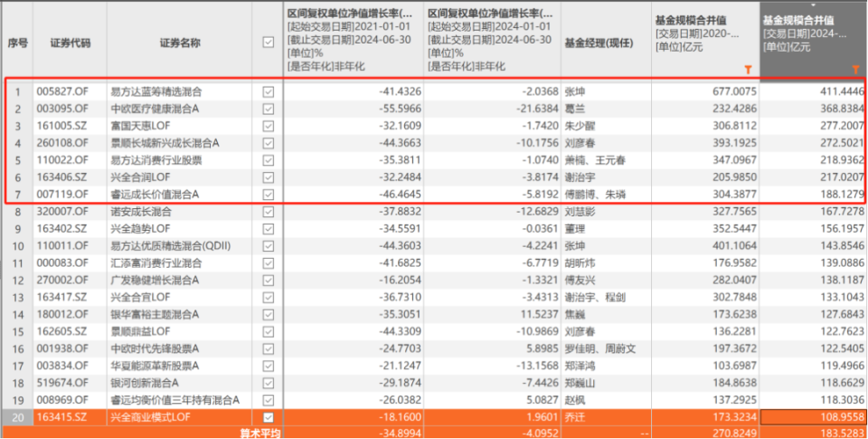This screenshot has width=868, height=439.
Task: Toggle the checkbox for 富国天惠LOF
Action: coord(269,127)
